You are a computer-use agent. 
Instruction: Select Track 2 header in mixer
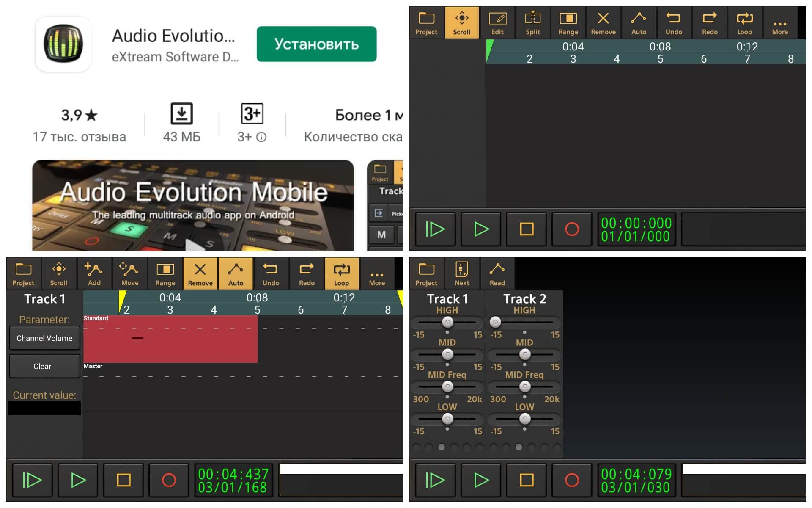524,299
